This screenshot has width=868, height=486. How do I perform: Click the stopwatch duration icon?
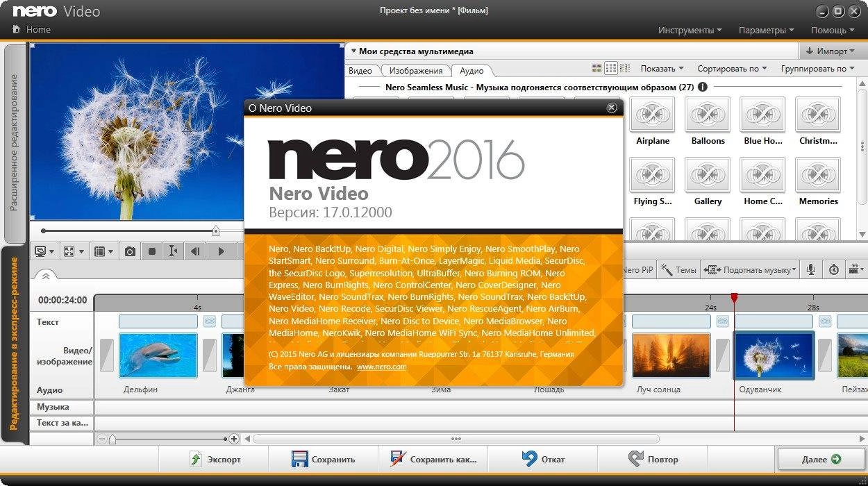[834, 269]
